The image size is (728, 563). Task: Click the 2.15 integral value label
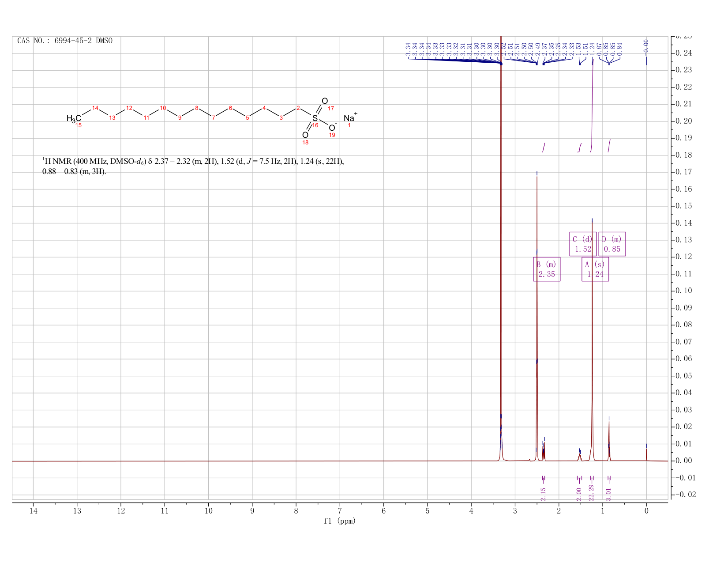(x=543, y=494)
